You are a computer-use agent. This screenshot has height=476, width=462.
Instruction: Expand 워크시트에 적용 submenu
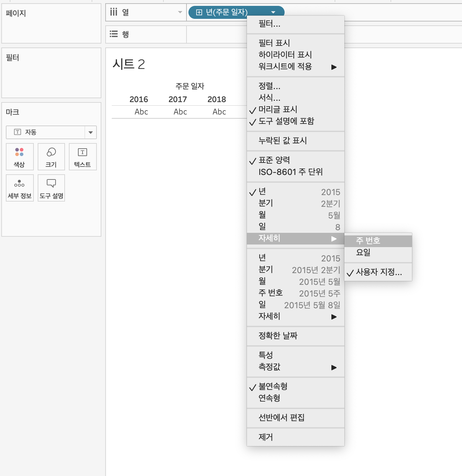click(296, 67)
